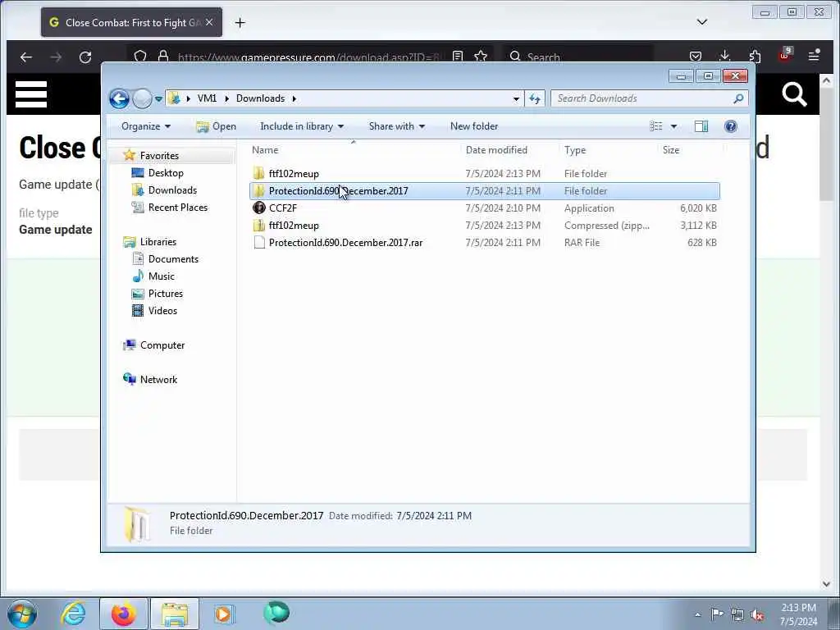Open Windows Media Player from taskbar
Image resolution: width=840 pixels, height=630 pixels.
pyautogui.click(x=223, y=614)
